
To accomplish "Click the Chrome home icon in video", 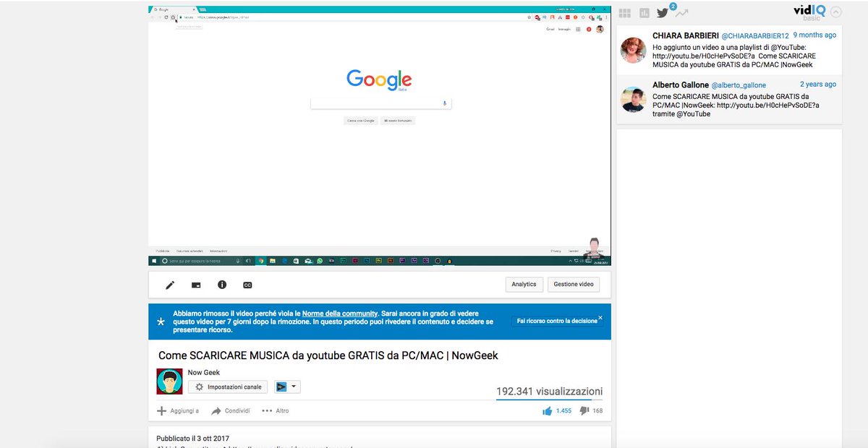I will 173,17.
